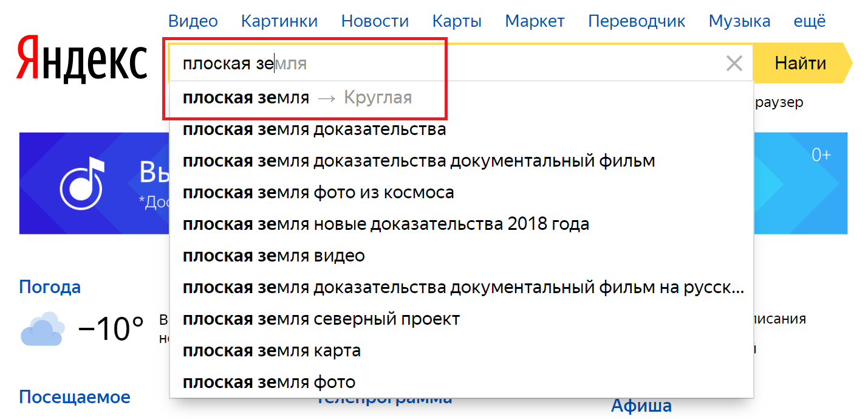Click the cloudy weather icon
This screenshot has width=868, height=419.
coord(43,329)
